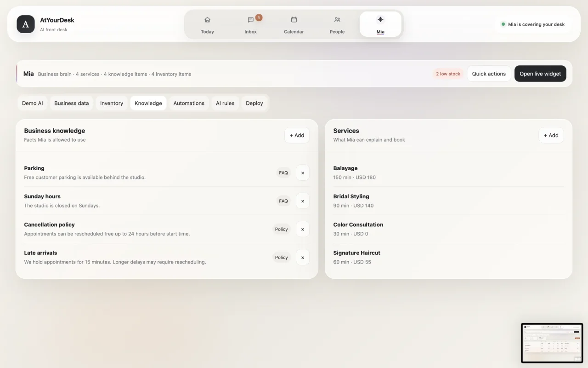Add a new Business knowledge item
Image resolution: width=588 pixels, height=368 pixels.
pyautogui.click(x=297, y=135)
